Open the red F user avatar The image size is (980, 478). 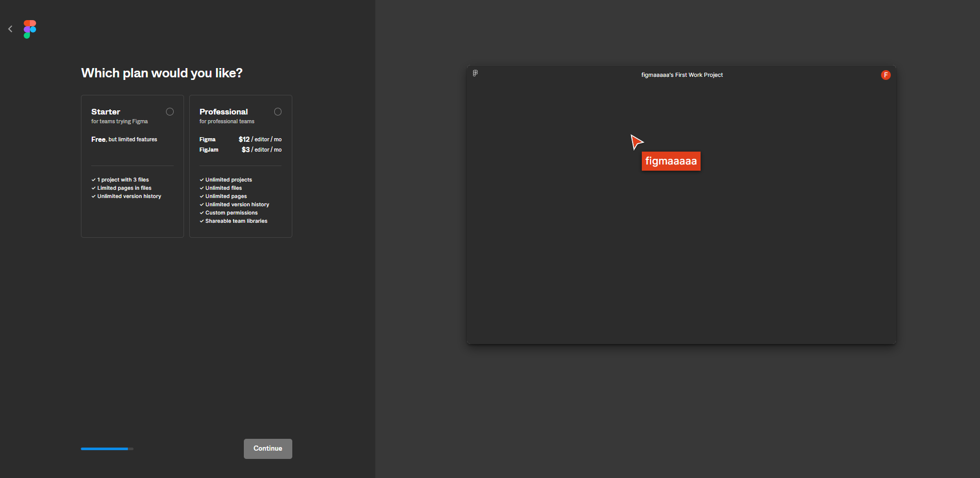[x=886, y=75]
